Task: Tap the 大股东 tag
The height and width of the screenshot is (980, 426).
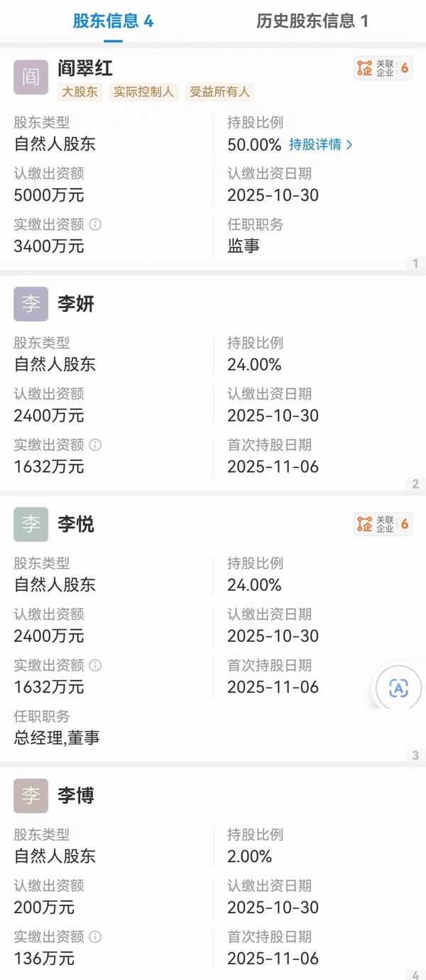Action: click(80, 92)
